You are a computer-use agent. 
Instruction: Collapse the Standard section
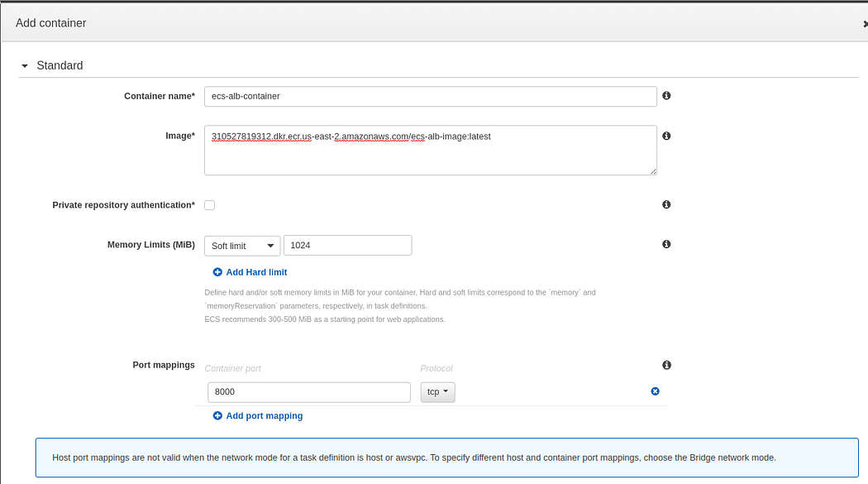(x=24, y=66)
